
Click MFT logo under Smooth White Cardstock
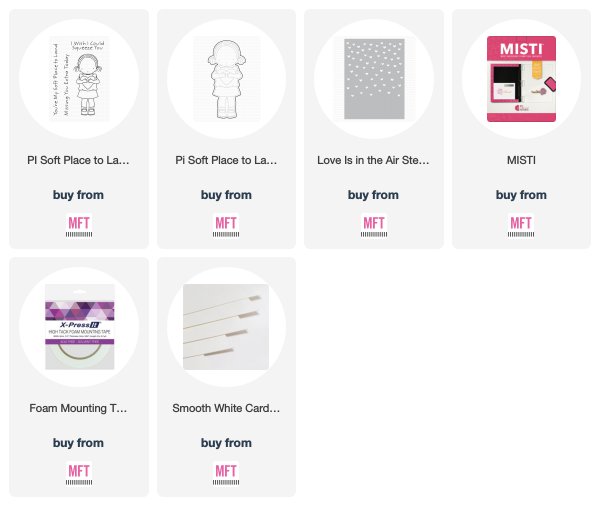(x=226, y=473)
